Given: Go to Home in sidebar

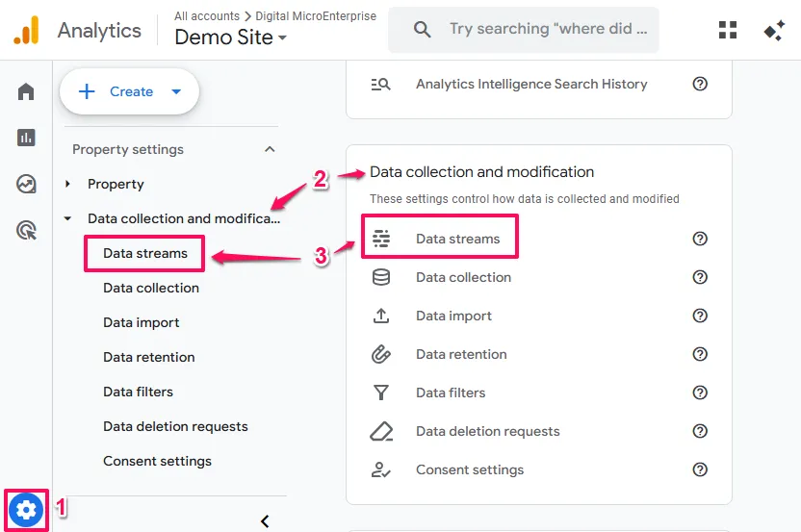Looking at the screenshot, I should tap(26, 91).
